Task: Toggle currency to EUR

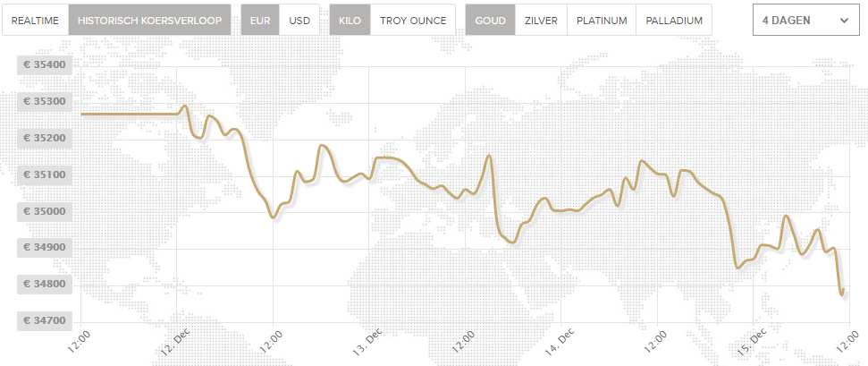Action: click(x=260, y=20)
